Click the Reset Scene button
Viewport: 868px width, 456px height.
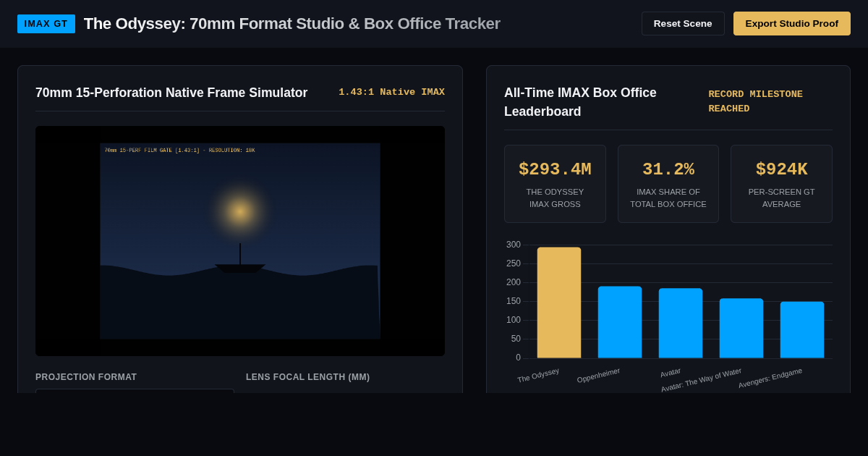[683, 23]
